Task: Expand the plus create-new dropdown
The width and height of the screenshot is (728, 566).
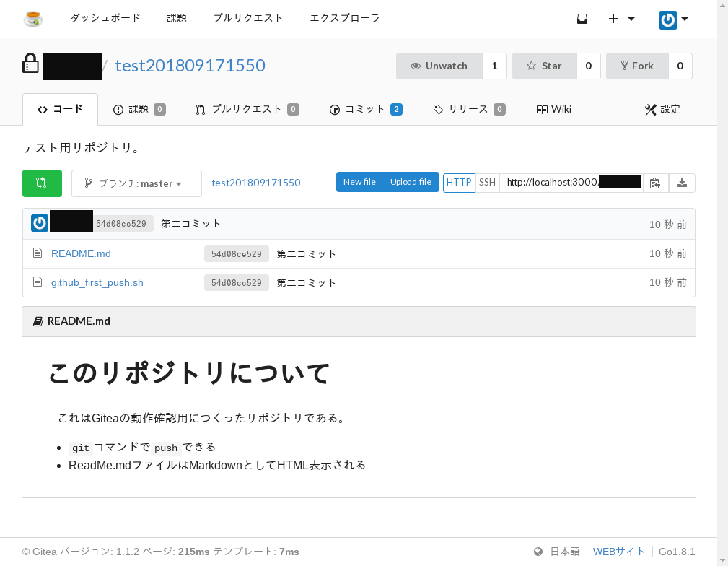Action: click(622, 19)
